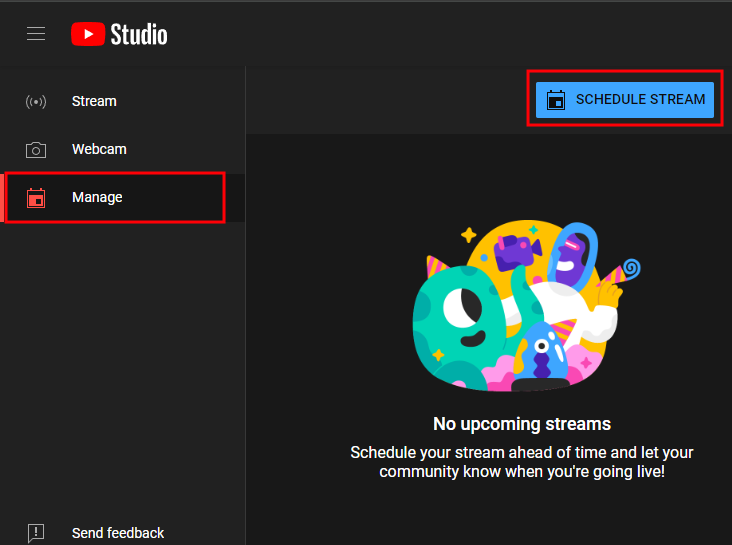Select the Manage tab label
Screen dimensions: 732x545
[x=97, y=197]
